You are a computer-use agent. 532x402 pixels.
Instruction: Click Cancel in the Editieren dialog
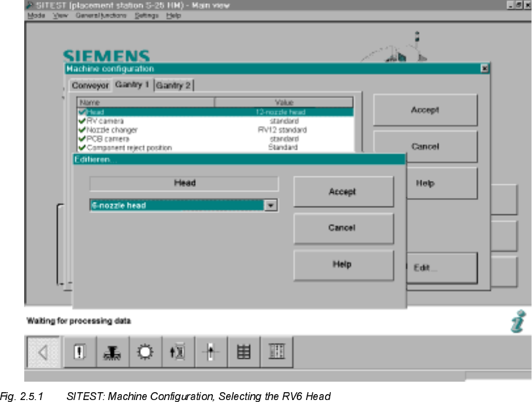click(x=343, y=228)
